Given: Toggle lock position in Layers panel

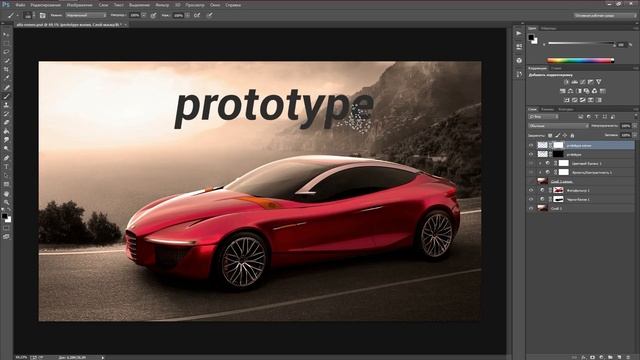Looking at the screenshot, I should (x=564, y=135).
